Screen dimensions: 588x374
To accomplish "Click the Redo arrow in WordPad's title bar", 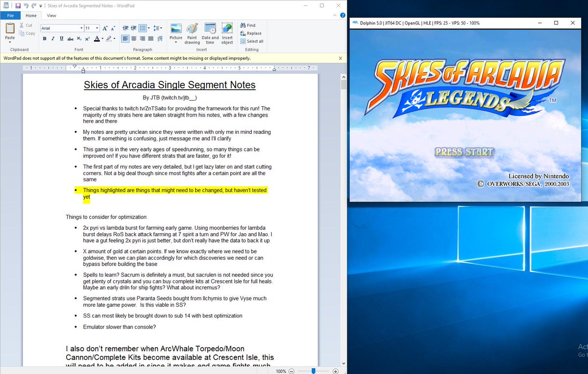I will point(34,5).
